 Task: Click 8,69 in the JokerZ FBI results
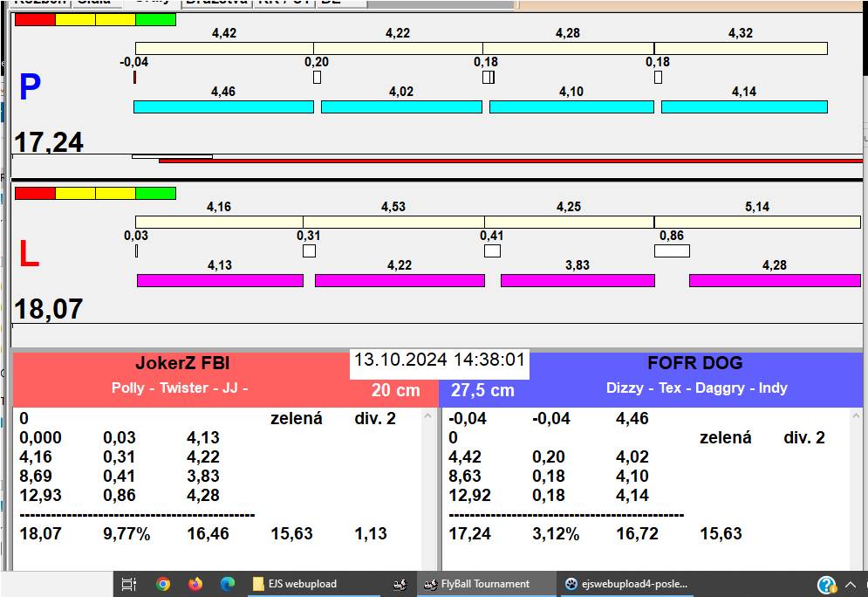36,477
